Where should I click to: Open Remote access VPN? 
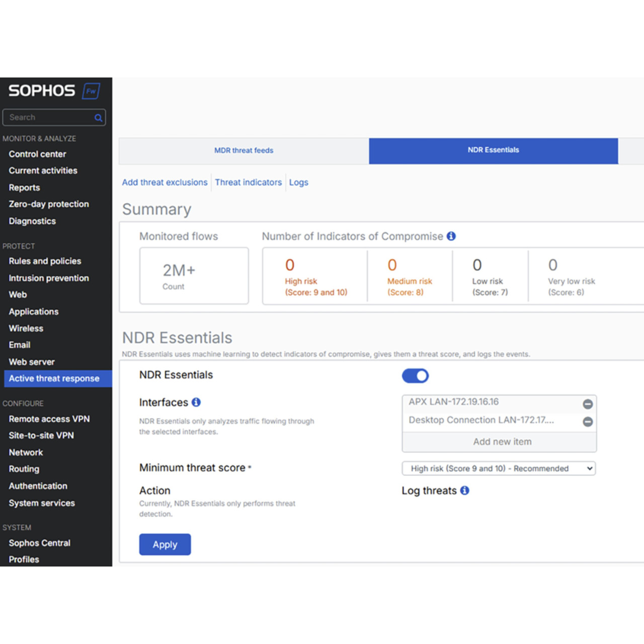(49, 419)
